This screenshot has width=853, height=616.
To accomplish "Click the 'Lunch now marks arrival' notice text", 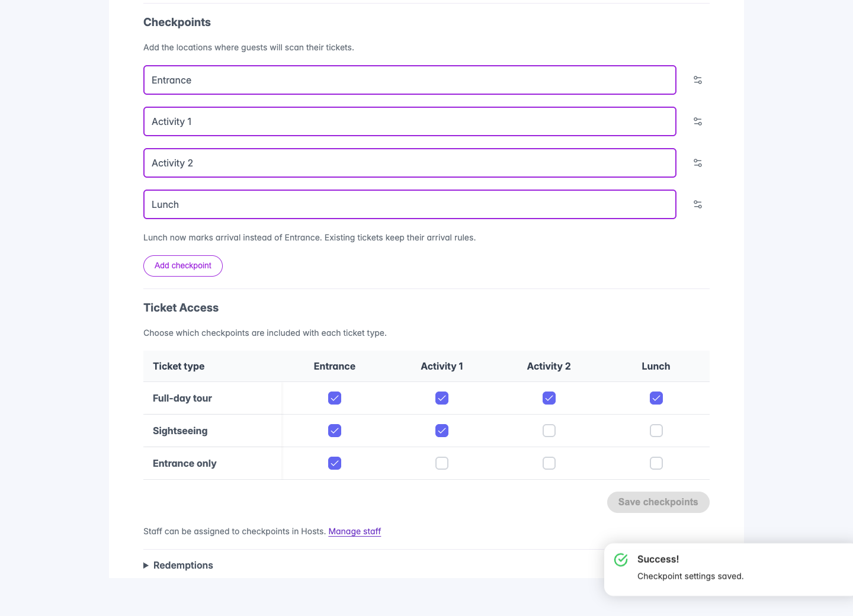I will point(309,238).
